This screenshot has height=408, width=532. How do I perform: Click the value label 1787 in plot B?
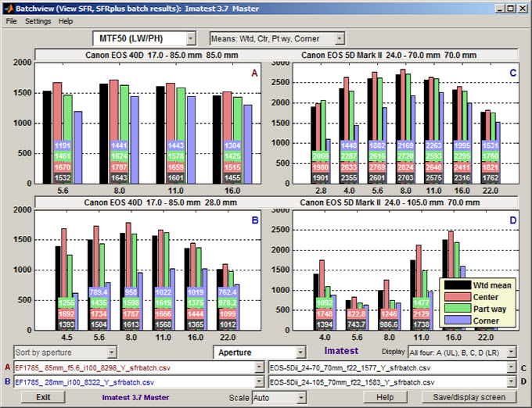point(131,313)
